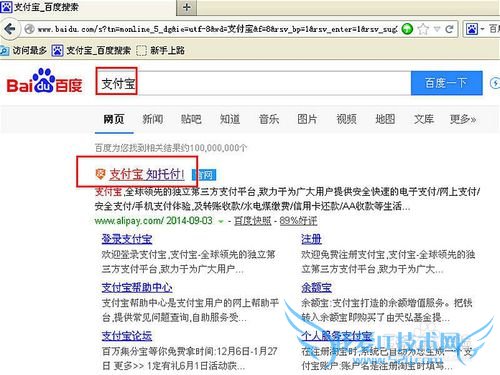Screen dimensions: 500x375
Task: Open the 支付宝_百度搜索 bookmark
Action: [91, 50]
